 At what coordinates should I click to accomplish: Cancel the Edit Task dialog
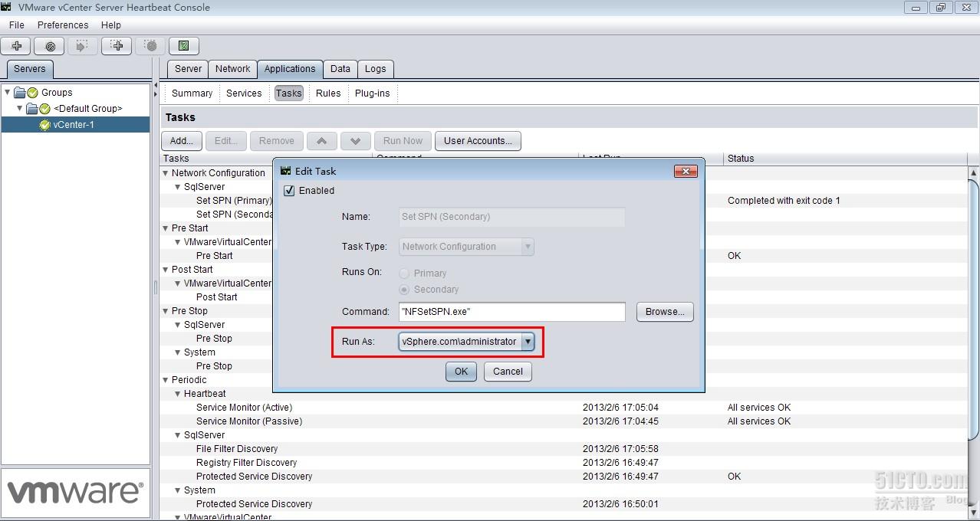(508, 372)
